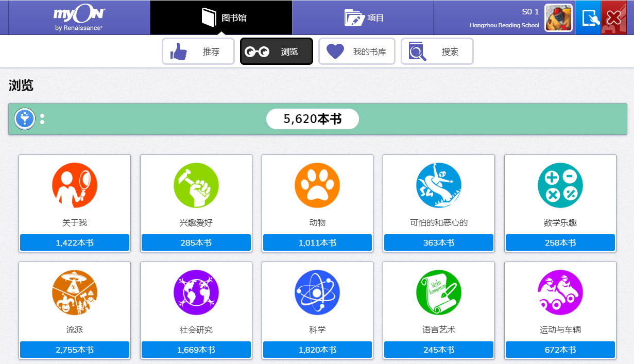
Task: Select the 可怕的和恶心的 skier icon
Action: (438, 186)
